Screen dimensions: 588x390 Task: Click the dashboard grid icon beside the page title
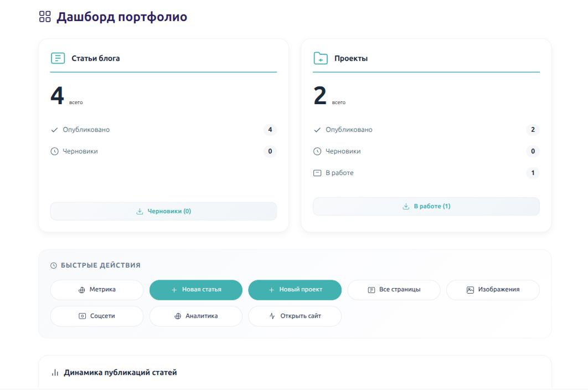pyautogui.click(x=45, y=17)
